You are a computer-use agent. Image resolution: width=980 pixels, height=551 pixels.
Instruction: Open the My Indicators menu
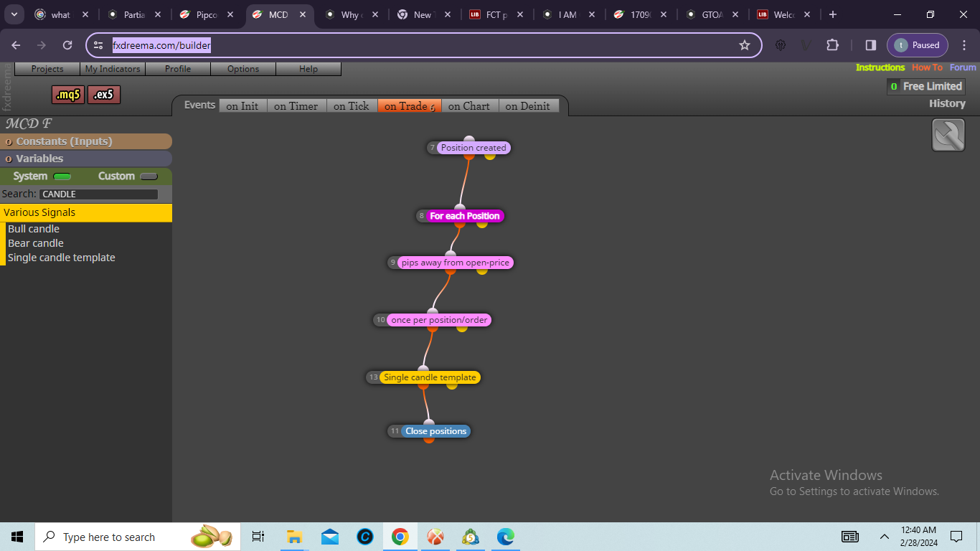[x=113, y=69]
